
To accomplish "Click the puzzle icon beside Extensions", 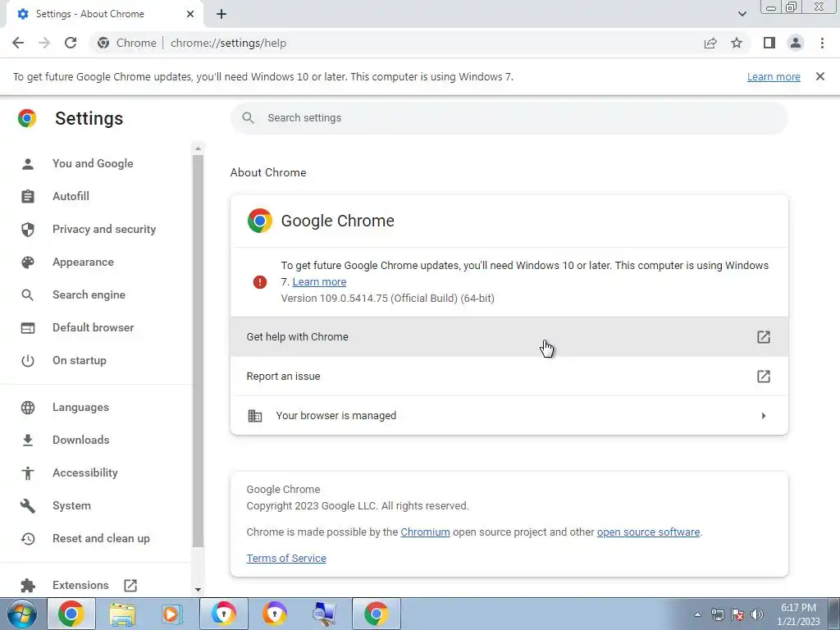I will [28, 586].
